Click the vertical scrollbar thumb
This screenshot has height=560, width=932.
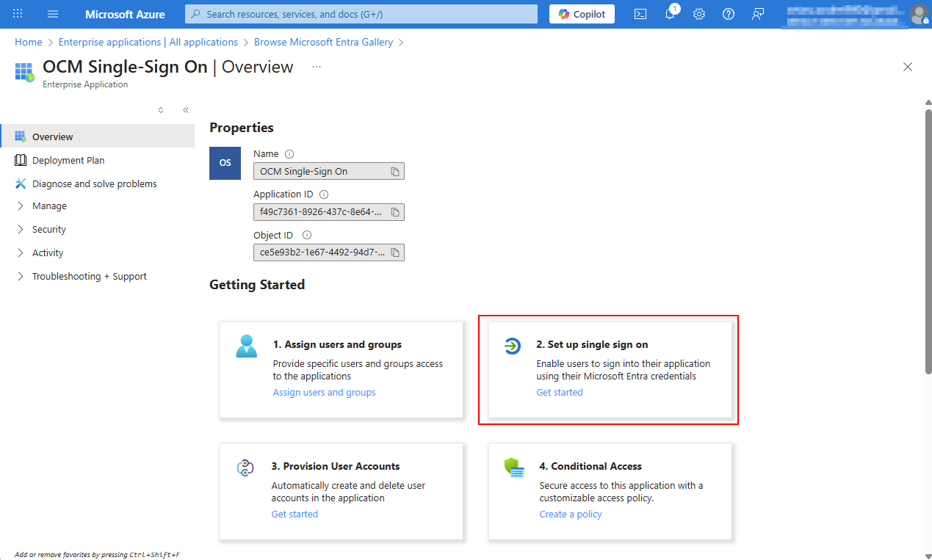pos(928,242)
